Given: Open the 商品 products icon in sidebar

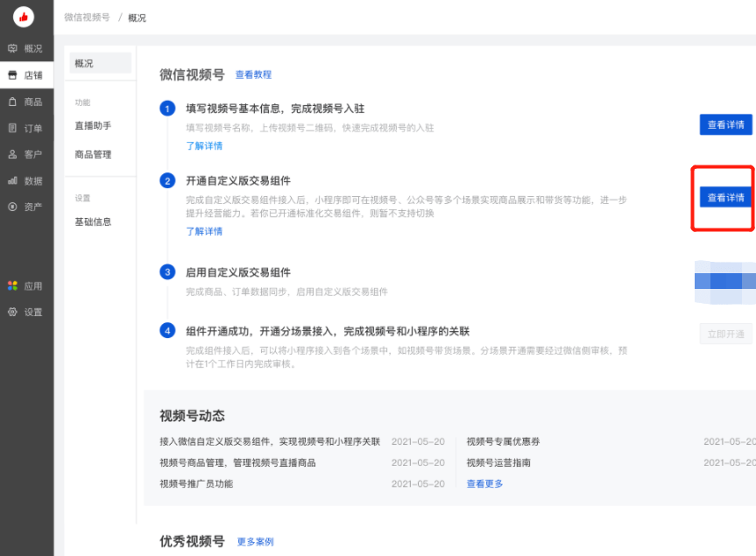Looking at the screenshot, I should [x=26, y=102].
